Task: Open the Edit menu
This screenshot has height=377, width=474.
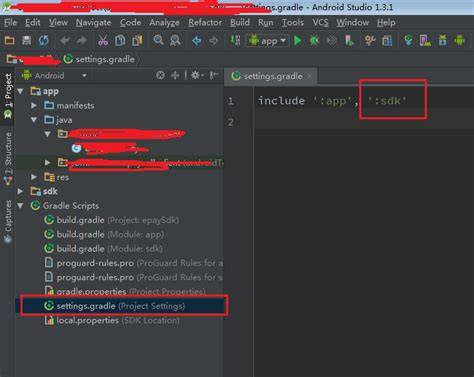Action: click(33, 22)
